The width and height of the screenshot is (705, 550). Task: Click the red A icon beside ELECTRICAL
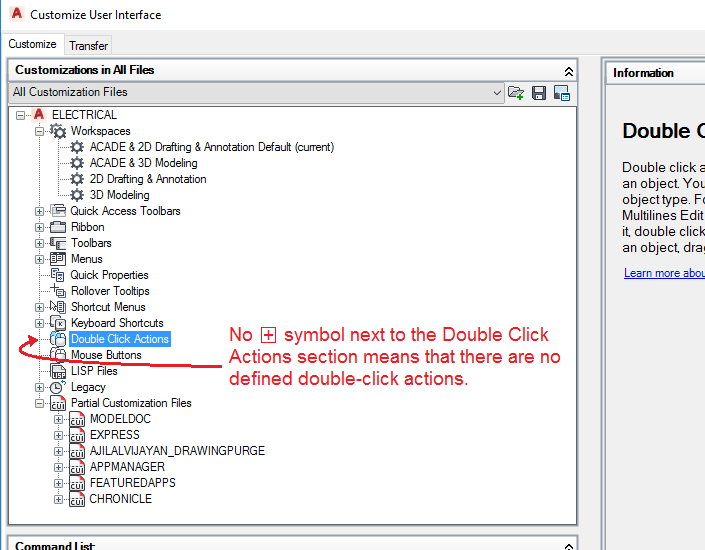point(39,115)
